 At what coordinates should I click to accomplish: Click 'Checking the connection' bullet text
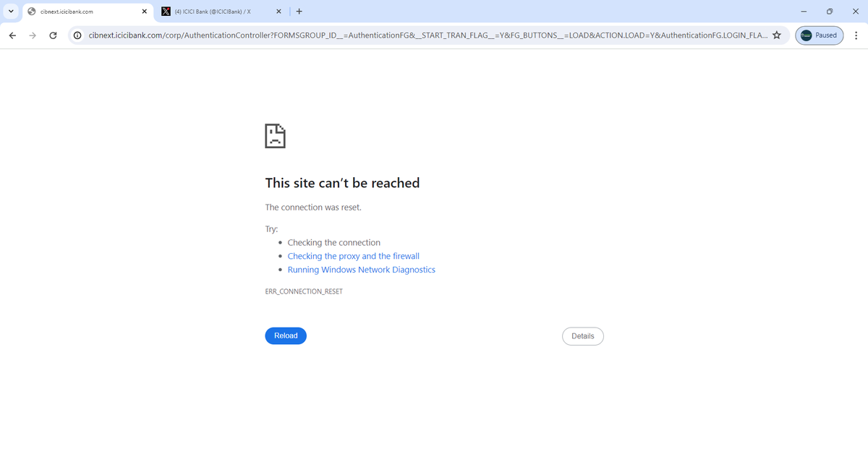pyautogui.click(x=333, y=243)
